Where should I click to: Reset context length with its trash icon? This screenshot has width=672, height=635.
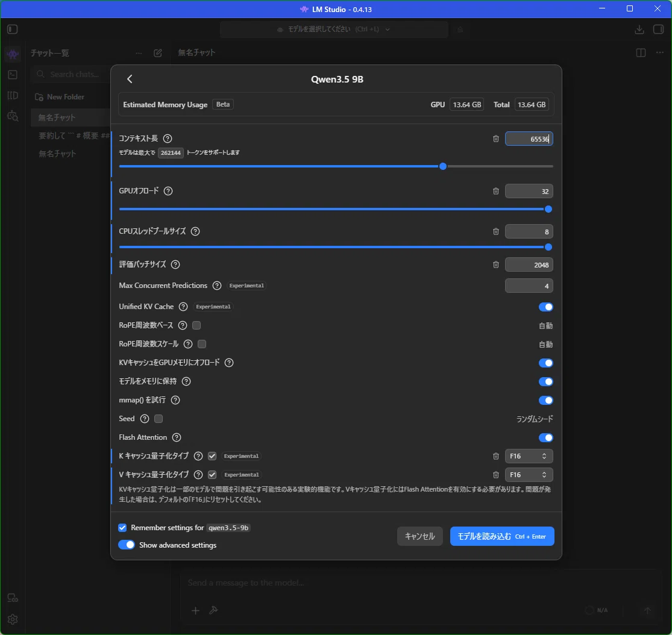[x=496, y=139]
